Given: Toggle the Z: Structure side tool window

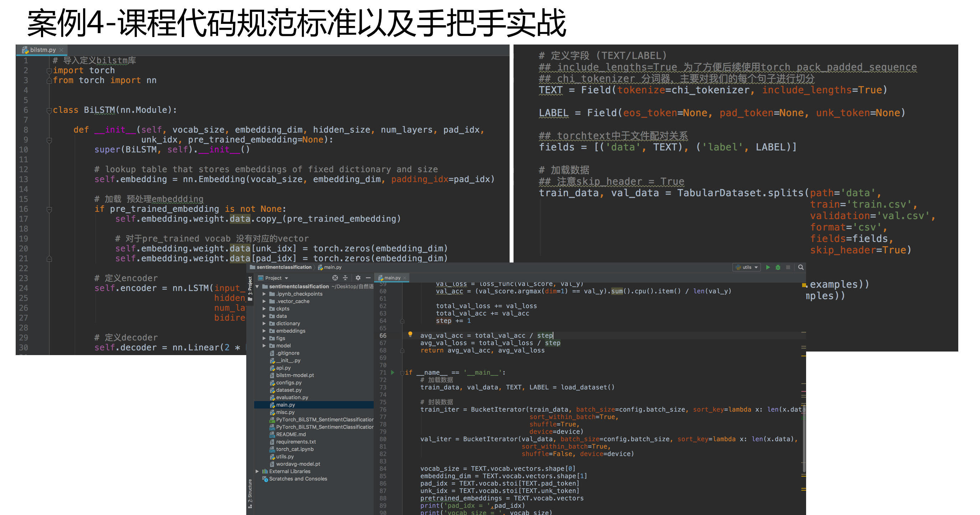Looking at the screenshot, I should (x=250, y=491).
